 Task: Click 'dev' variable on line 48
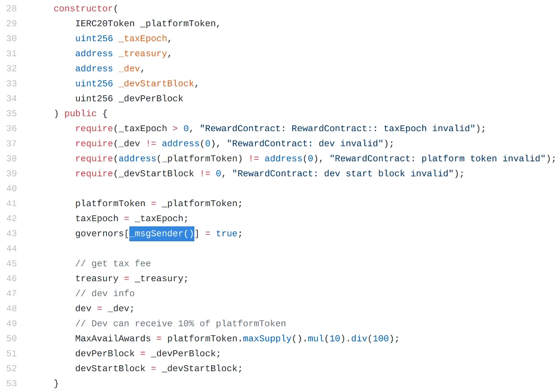point(83,308)
